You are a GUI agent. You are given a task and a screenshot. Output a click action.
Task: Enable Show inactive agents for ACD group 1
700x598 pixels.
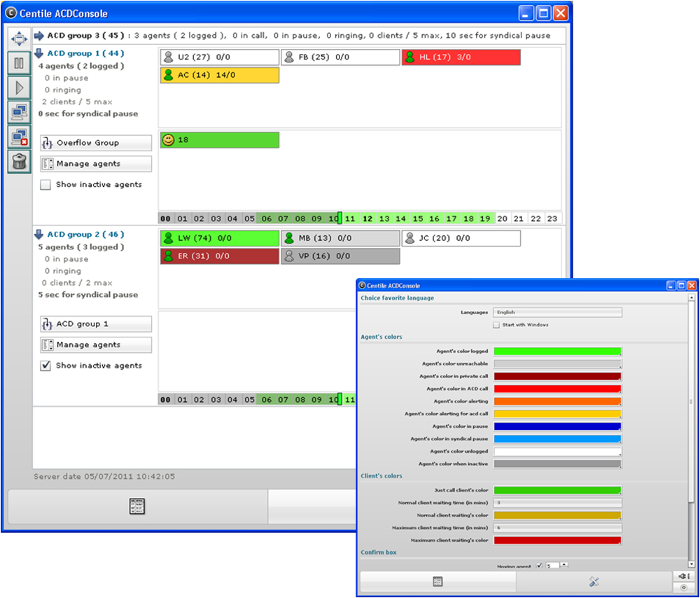coord(45,184)
